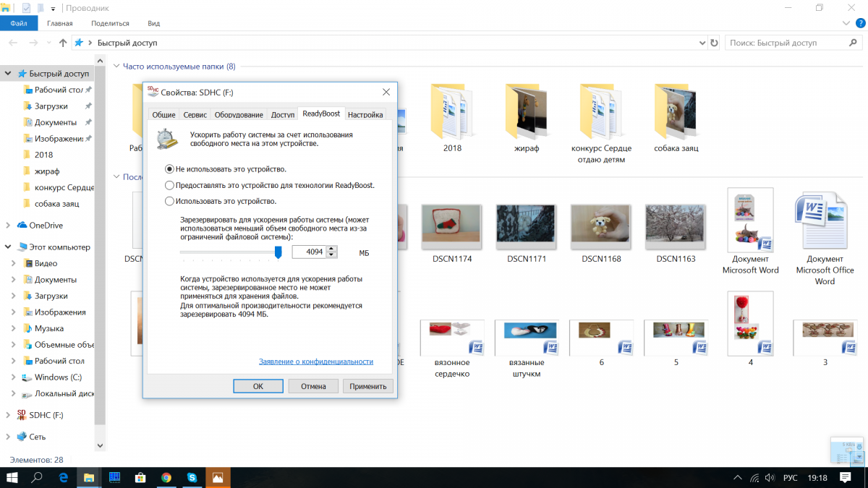Increase reserved MB with spinner up arrow
The image size is (868, 488).
(331, 249)
